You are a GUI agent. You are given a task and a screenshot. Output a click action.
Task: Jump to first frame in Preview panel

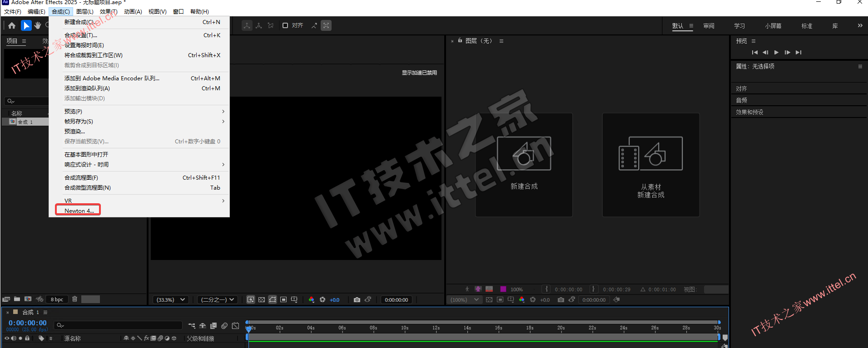755,53
